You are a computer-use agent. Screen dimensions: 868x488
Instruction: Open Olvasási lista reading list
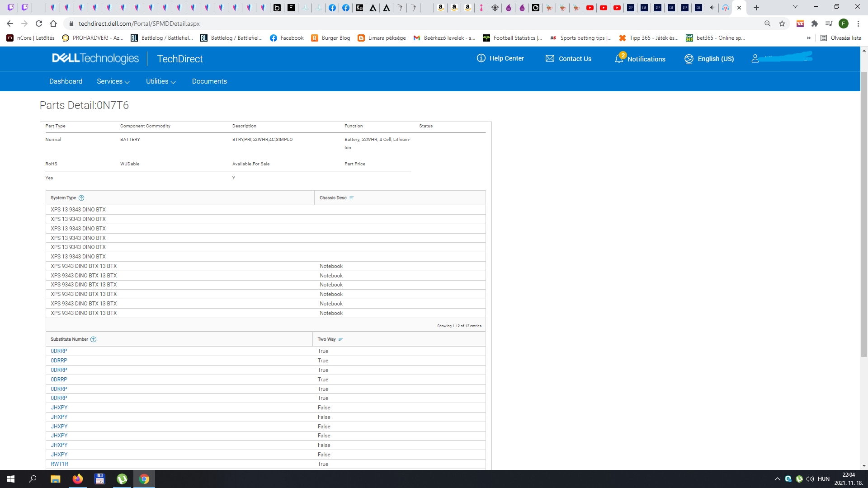coord(841,38)
